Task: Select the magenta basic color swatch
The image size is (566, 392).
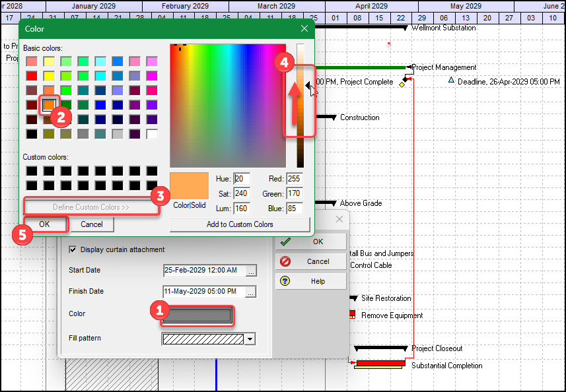Action: [152, 76]
